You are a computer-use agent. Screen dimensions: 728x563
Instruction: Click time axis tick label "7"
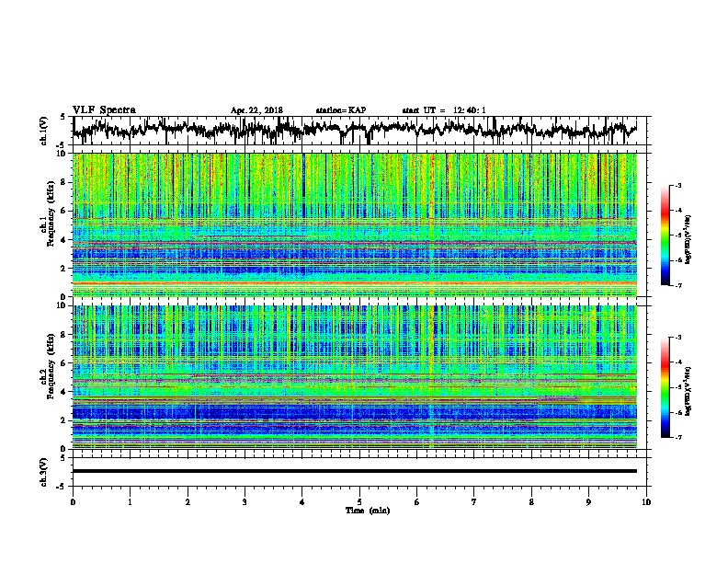(x=474, y=501)
